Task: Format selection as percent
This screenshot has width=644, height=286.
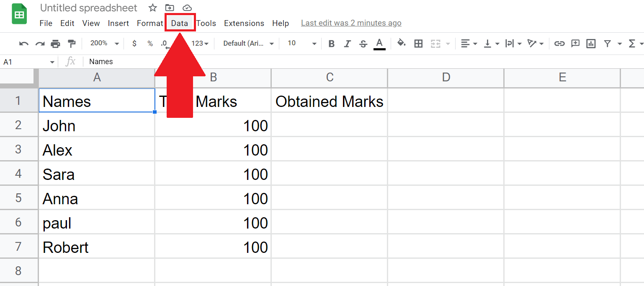Action: 149,43
